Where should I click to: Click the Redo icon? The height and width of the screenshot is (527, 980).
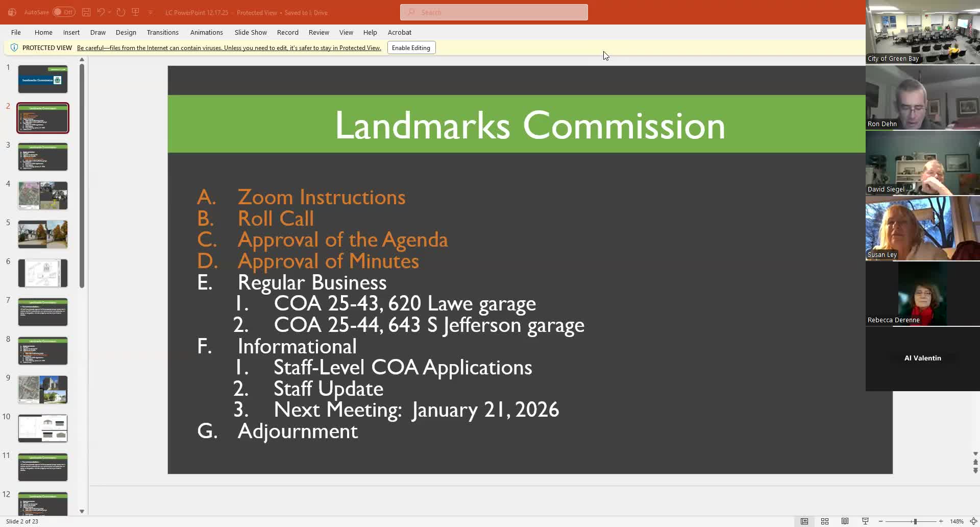pos(121,12)
